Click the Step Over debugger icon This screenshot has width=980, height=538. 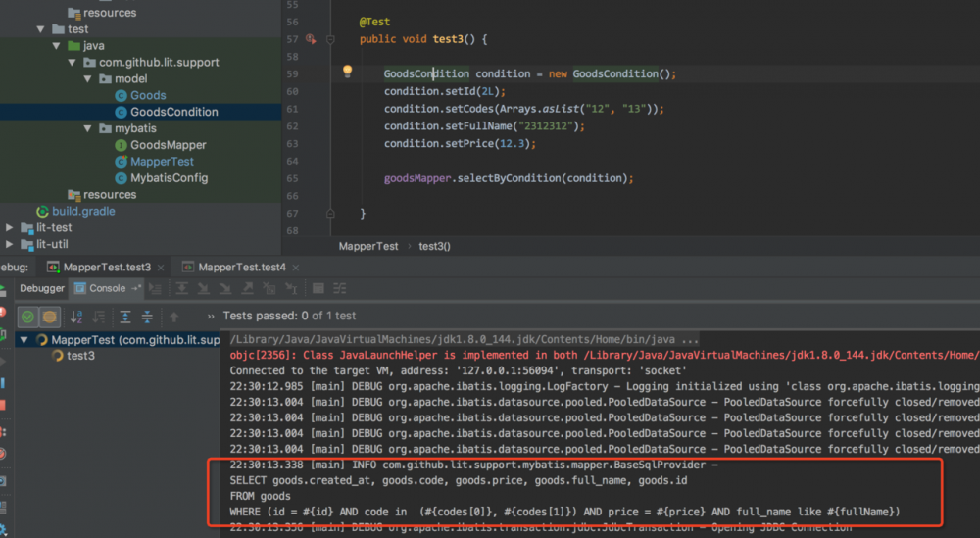coord(182,288)
